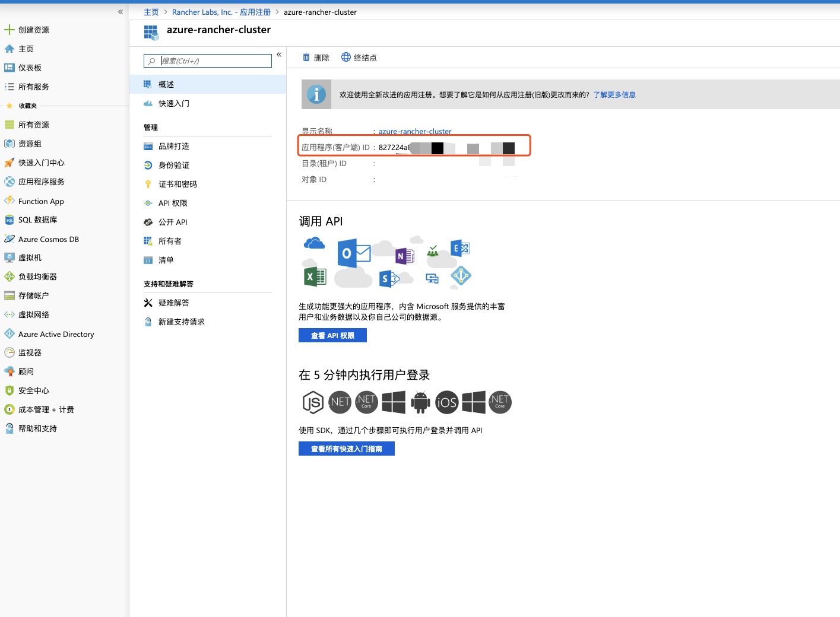Click the info icon in the banner
This screenshot has height=617, width=840.
(x=316, y=94)
